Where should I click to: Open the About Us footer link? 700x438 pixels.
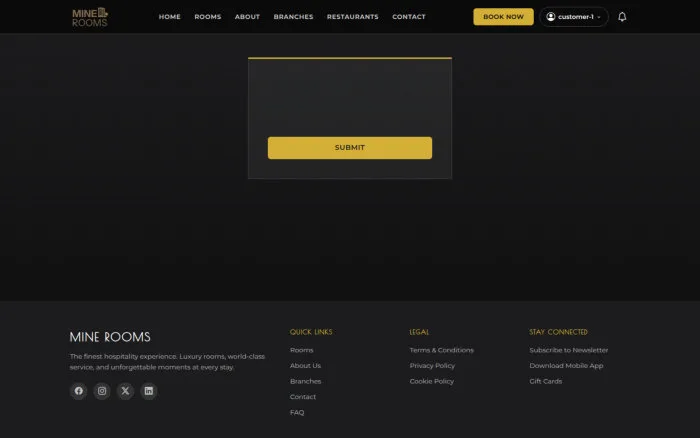click(x=305, y=366)
